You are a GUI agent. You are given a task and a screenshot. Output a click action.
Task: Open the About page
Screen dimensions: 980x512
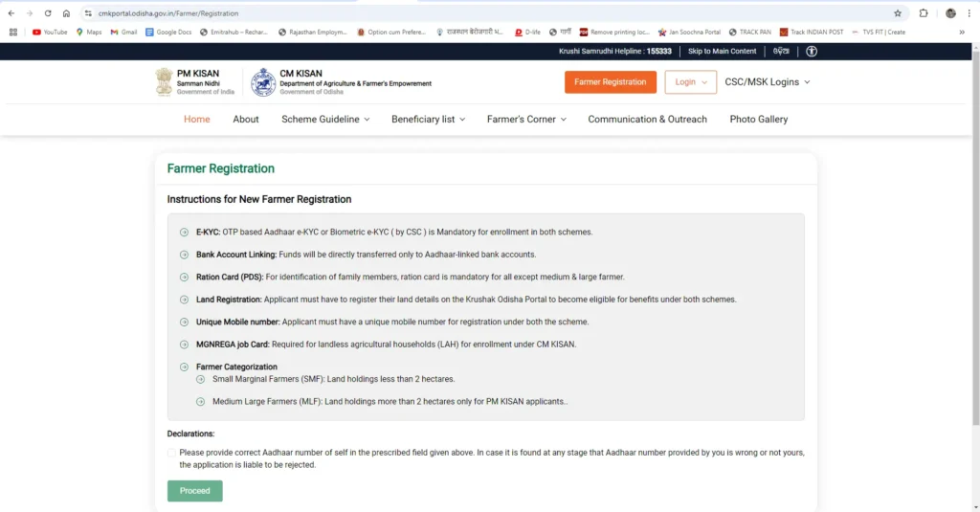point(246,120)
